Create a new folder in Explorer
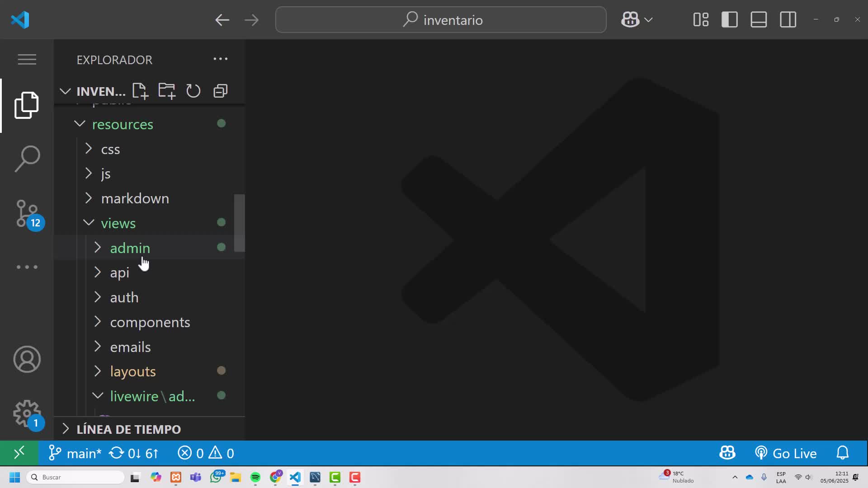Viewport: 868px width, 488px height. coord(167,91)
